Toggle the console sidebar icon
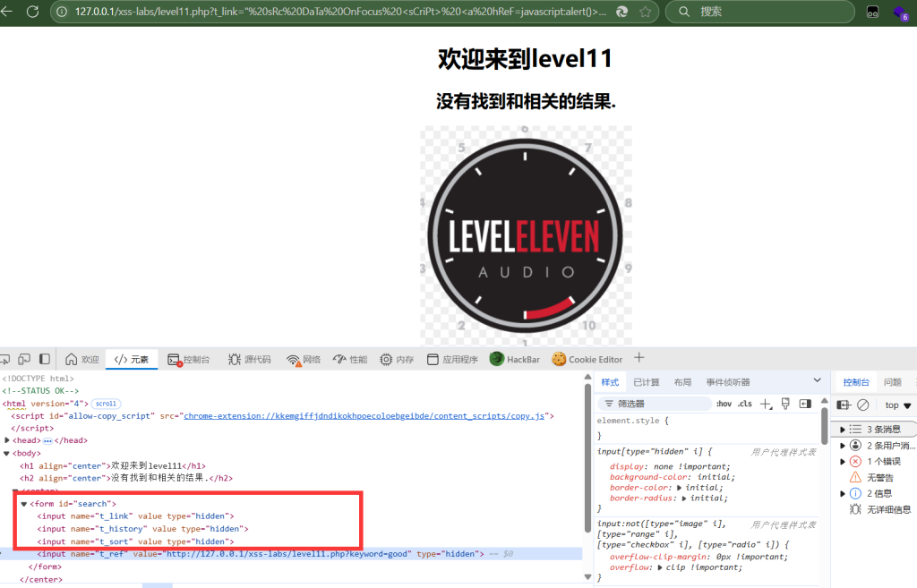This screenshot has width=917, height=588. [x=844, y=405]
